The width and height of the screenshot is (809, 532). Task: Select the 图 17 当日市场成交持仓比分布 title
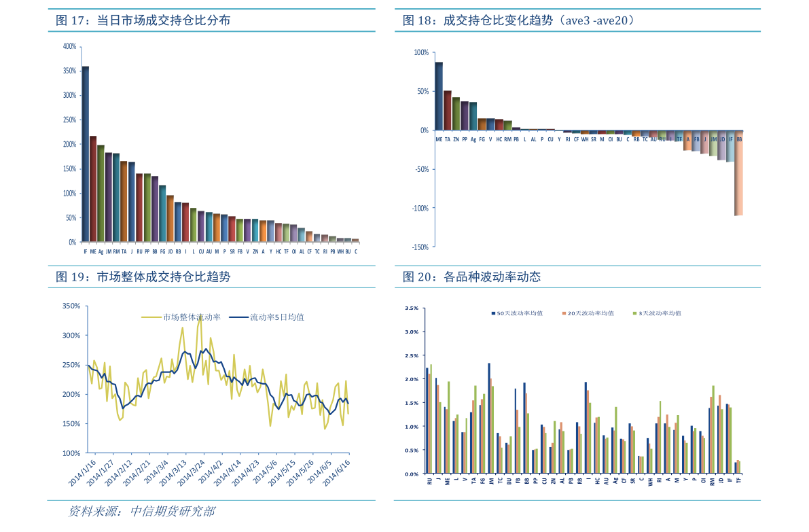coord(143,21)
